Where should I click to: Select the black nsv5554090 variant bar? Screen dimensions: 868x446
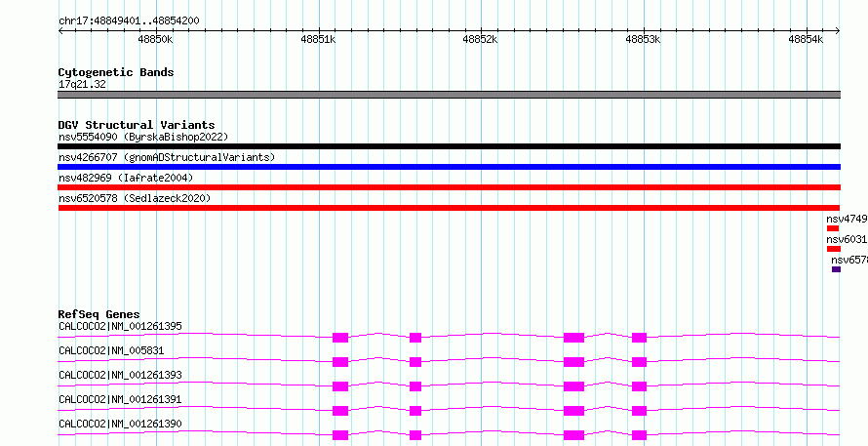pyautogui.click(x=449, y=146)
